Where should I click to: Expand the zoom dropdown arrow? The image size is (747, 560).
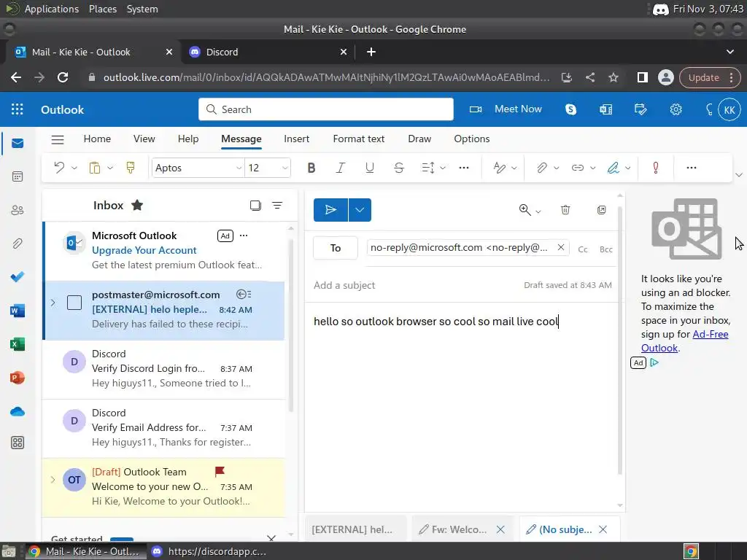coord(538,211)
